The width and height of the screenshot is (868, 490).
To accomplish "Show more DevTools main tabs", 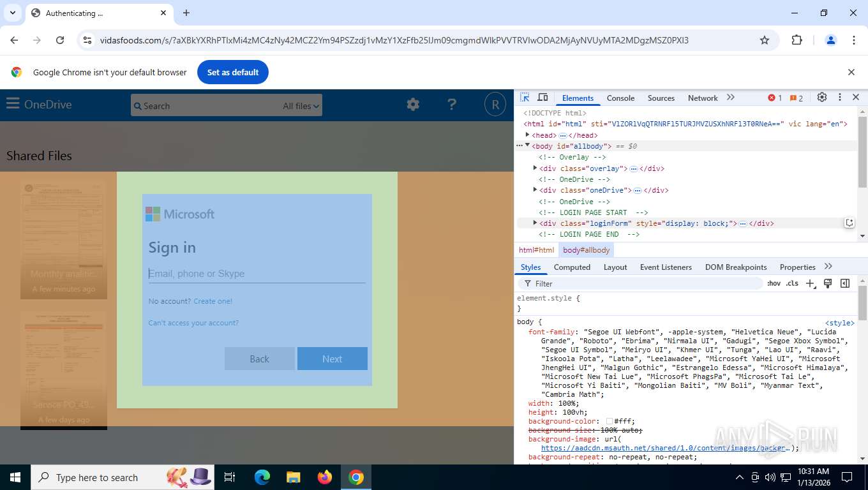I will [x=731, y=98].
